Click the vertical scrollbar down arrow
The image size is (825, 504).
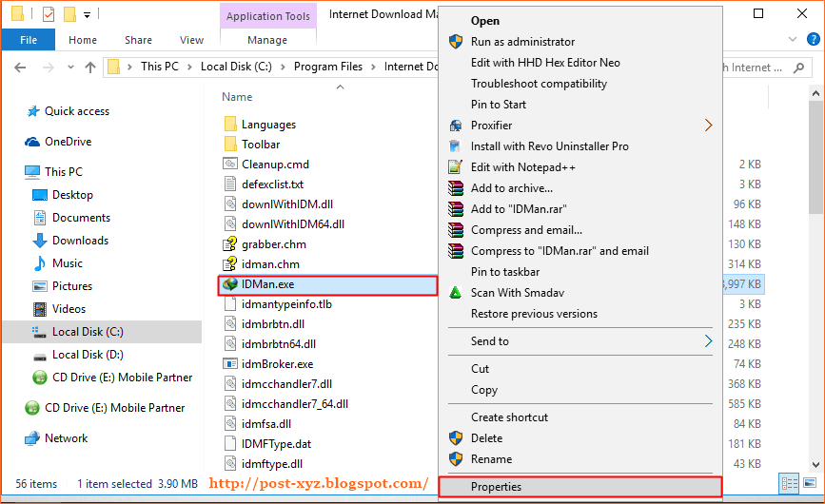pos(815,465)
